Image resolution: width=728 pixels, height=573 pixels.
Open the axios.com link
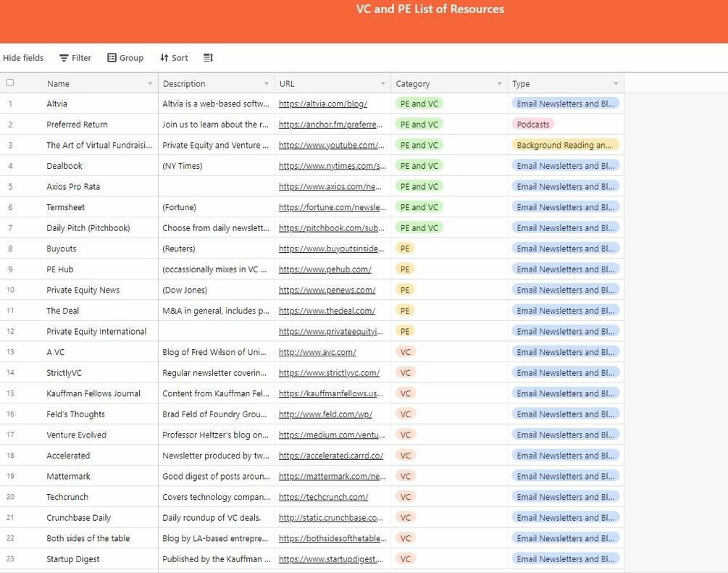(330, 187)
